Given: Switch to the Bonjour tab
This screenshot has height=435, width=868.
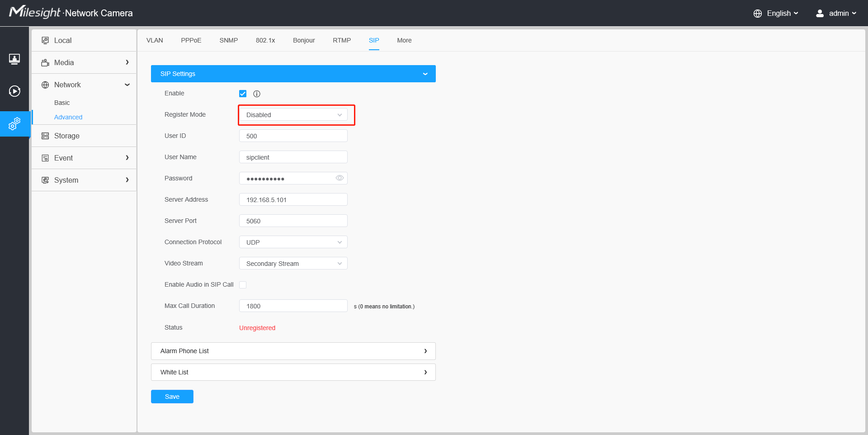Looking at the screenshot, I should [304, 40].
